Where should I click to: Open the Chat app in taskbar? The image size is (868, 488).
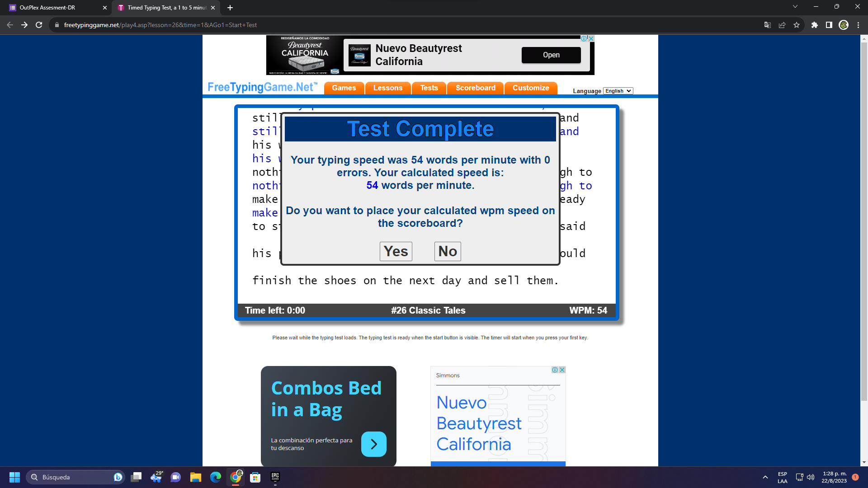(175, 477)
